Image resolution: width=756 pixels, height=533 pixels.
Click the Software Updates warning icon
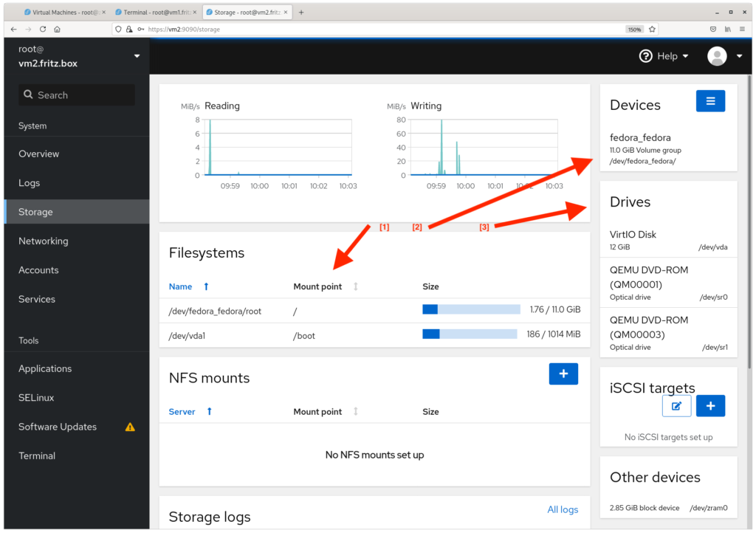(x=130, y=427)
